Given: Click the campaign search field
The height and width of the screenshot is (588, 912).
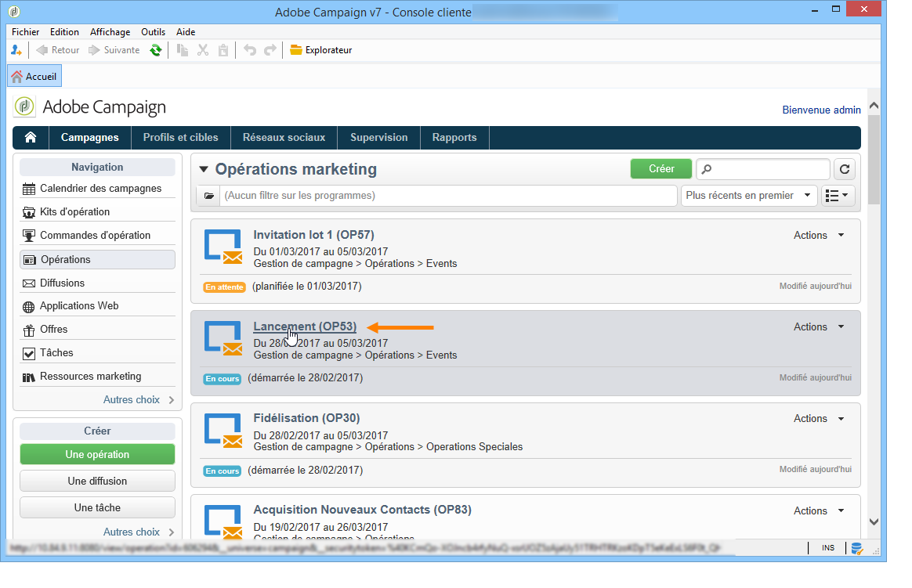Looking at the screenshot, I should click(x=762, y=169).
